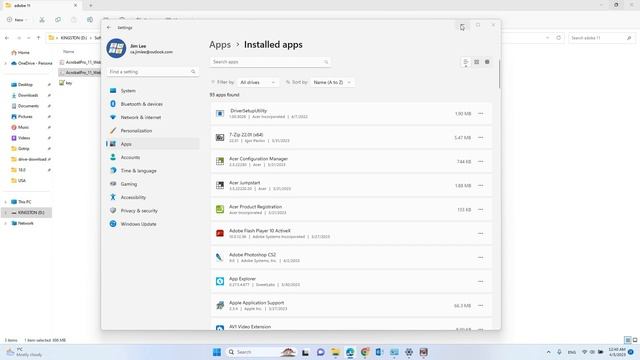Click the App Explorer app icon
Viewport: 640px width, 360px height.
tap(220, 282)
